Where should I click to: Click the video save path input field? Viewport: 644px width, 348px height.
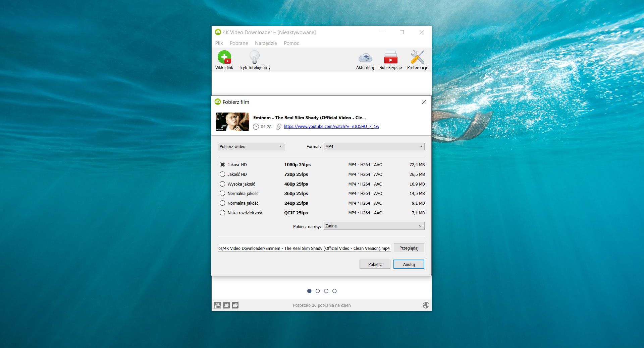(304, 248)
